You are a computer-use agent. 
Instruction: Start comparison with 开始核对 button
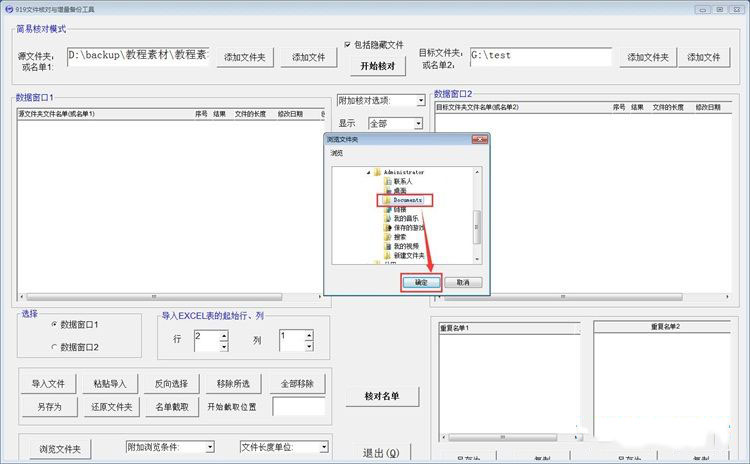point(378,66)
